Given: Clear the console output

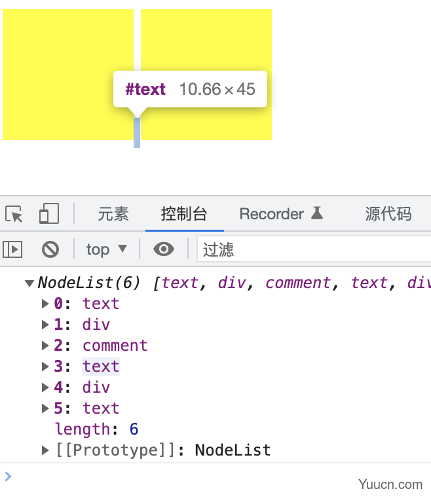Looking at the screenshot, I should 50,249.
